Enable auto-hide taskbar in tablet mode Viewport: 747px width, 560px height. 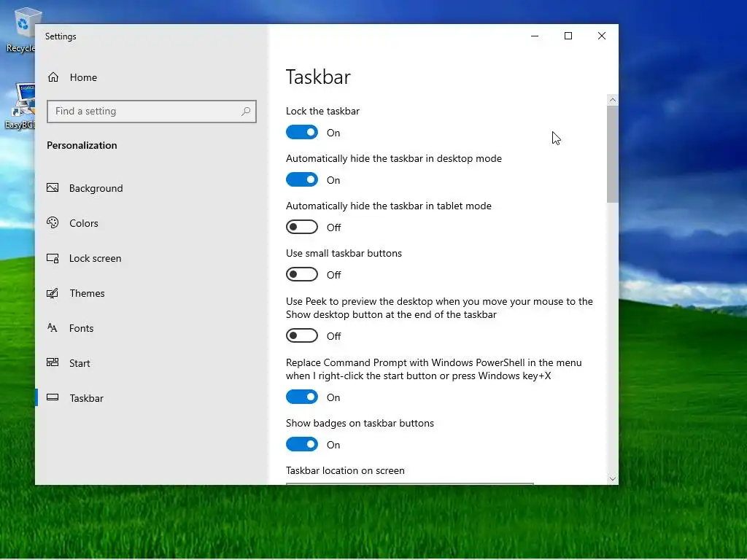pyautogui.click(x=302, y=227)
